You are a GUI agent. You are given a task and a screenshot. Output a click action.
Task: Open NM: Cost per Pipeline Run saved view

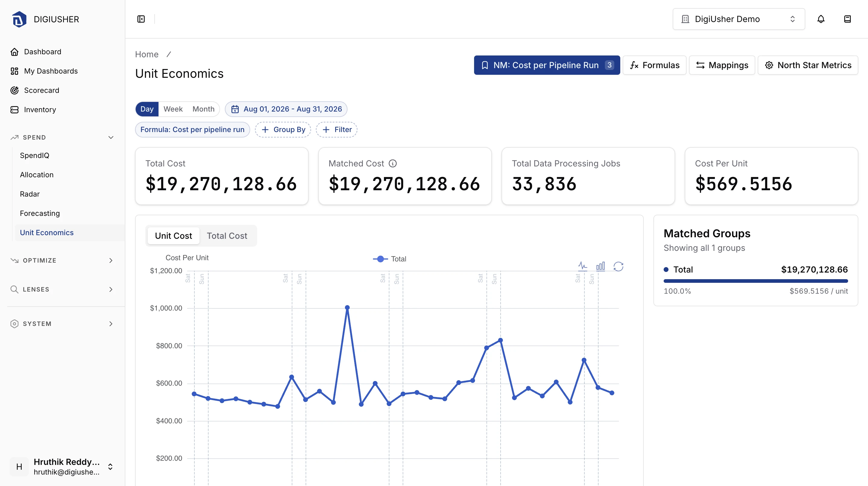(x=547, y=65)
